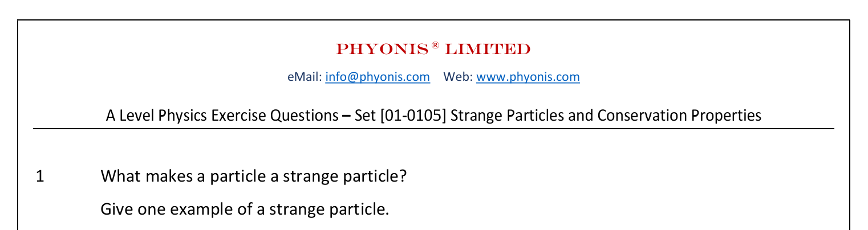
Task: Click the word LIMITED in the red heading
Action: click(487, 50)
